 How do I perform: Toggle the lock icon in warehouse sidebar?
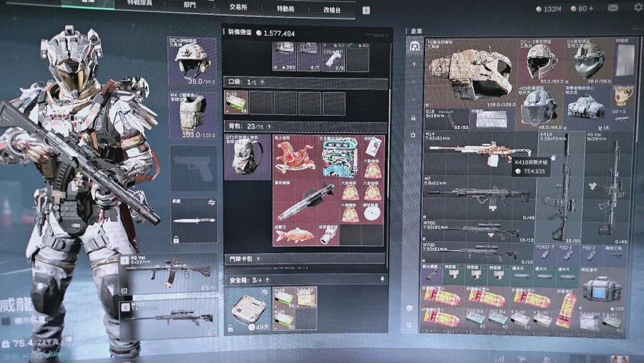[414, 117]
